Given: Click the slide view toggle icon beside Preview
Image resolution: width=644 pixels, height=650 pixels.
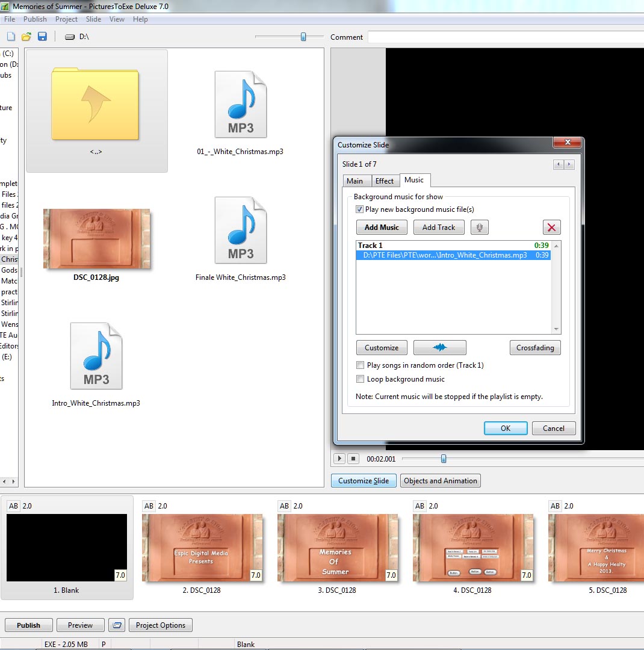Looking at the screenshot, I should pos(117,625).
